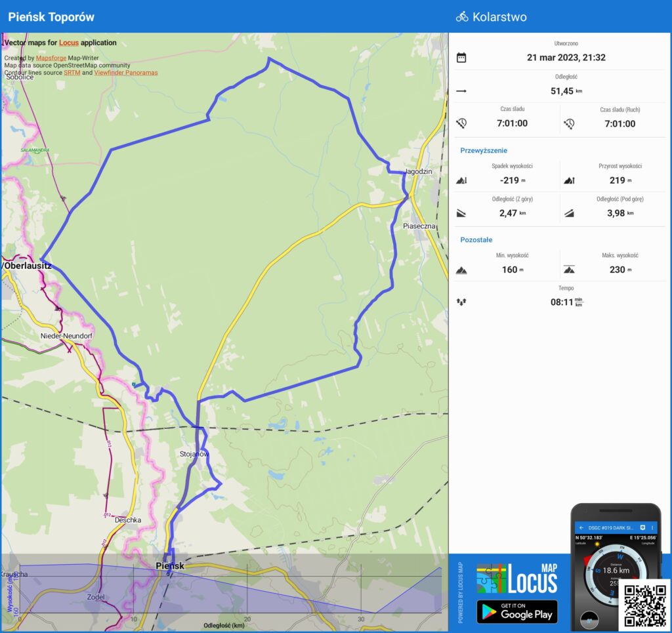Screen dimensions: 672x633
Task: Click the moving track time icon
Action: click(x=570, y=123)
